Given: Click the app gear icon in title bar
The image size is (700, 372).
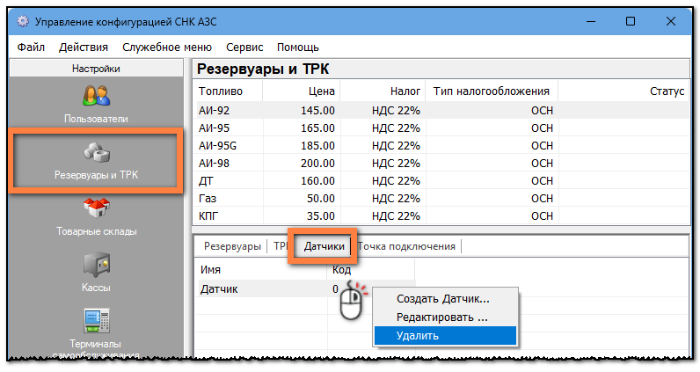Looking at the screenshot, I should click(23, 21).
